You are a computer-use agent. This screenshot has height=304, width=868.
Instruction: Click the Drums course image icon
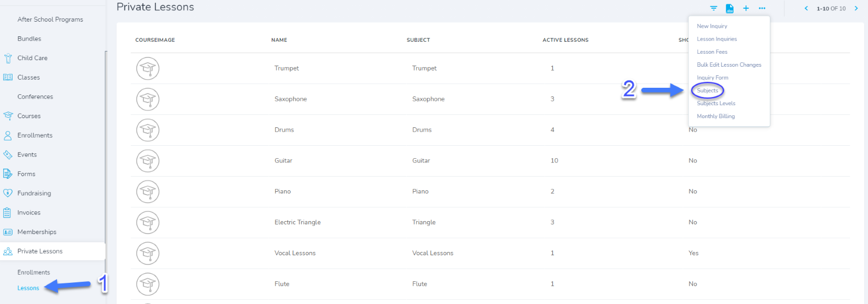[148, 130]
